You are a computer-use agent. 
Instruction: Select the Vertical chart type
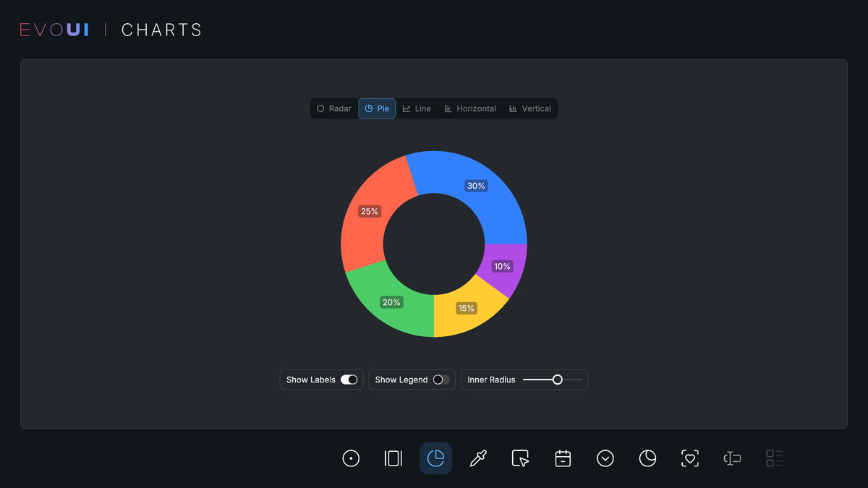pyautogui.click(x=530, y=108)
